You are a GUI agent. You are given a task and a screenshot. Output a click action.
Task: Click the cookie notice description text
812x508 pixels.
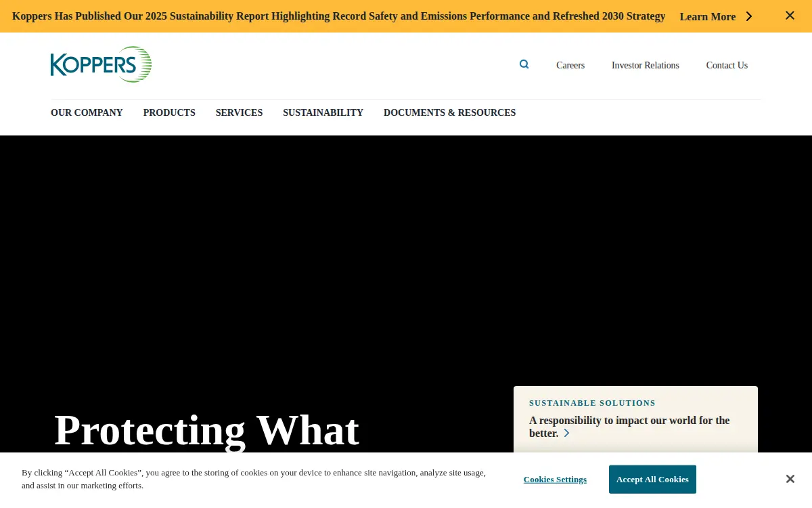click(254, 479)
